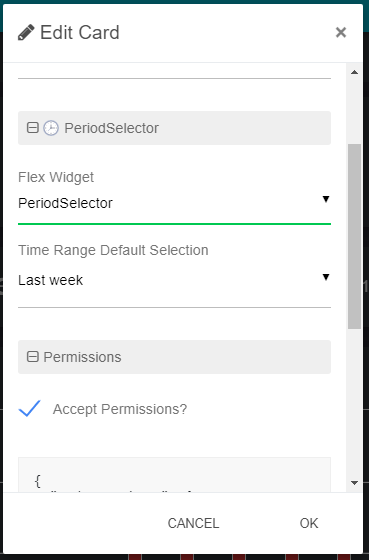Click the Flex Widget dropdown arrow
This screenshot has height=560, width=369.
[325, 199]
